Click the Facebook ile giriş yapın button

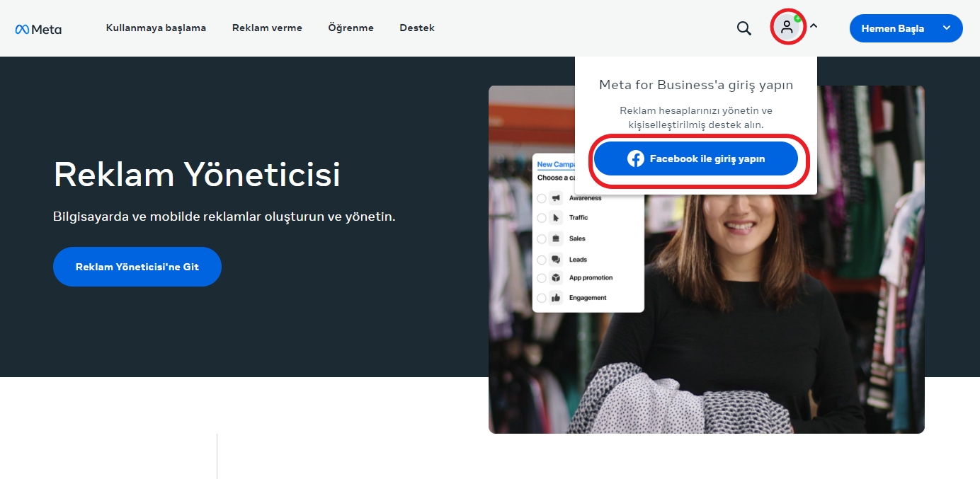click(x=695, y=159)
